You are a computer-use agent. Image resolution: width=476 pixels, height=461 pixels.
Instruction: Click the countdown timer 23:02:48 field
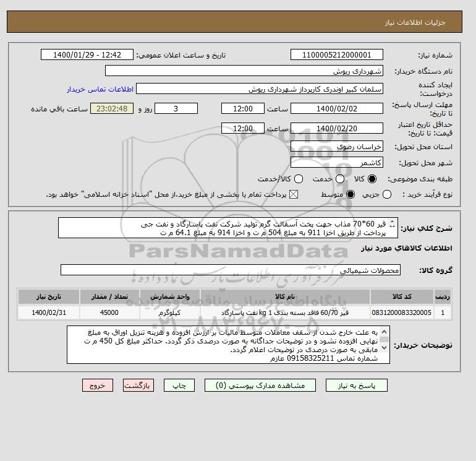coord(112,108)
